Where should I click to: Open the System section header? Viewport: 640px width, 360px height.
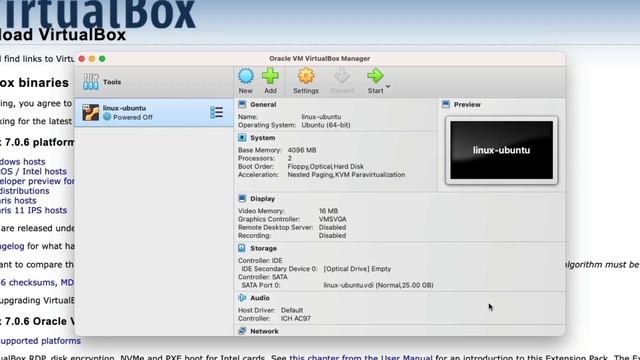point(262,138)
